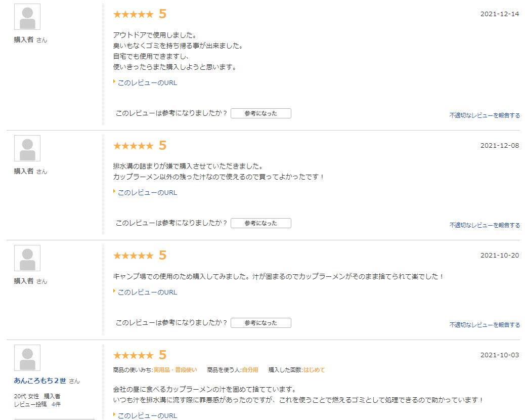
Task: Open このレビューのURL for the 2021-10-20 review
Action: (147, 292)
